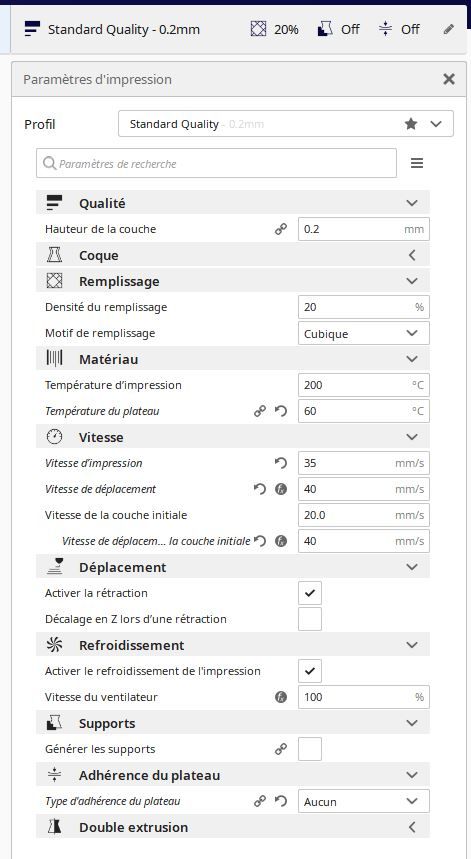Collapse the Qualité section chevron
This screenshot has width=471, height=859.
[x=412, y=203]
